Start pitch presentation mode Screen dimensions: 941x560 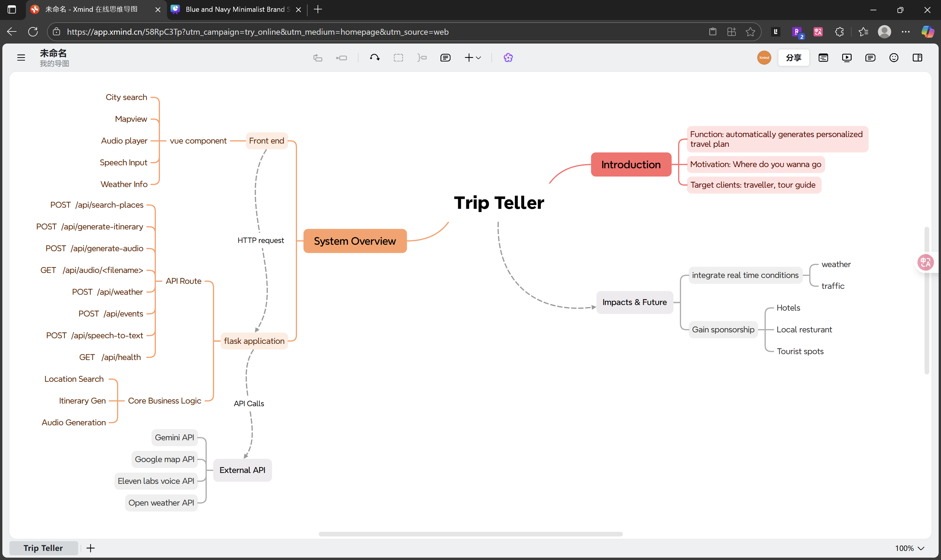tap(847, 58)
